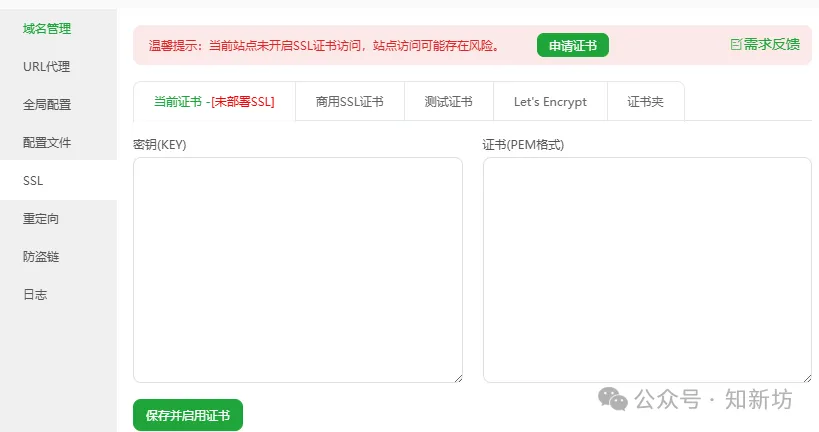Click 保存并启用证书 button
The width and height of the screenshot is (819, 432).
188,415
